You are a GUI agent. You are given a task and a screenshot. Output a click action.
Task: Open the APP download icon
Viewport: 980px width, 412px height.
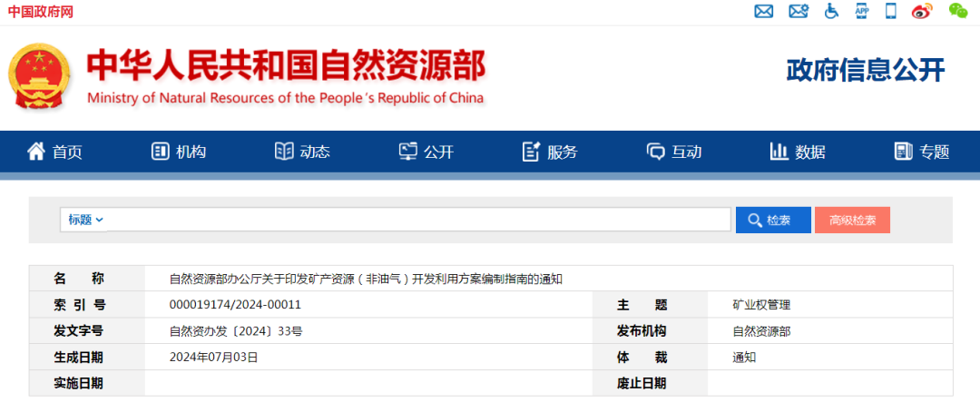coord(862,12)
